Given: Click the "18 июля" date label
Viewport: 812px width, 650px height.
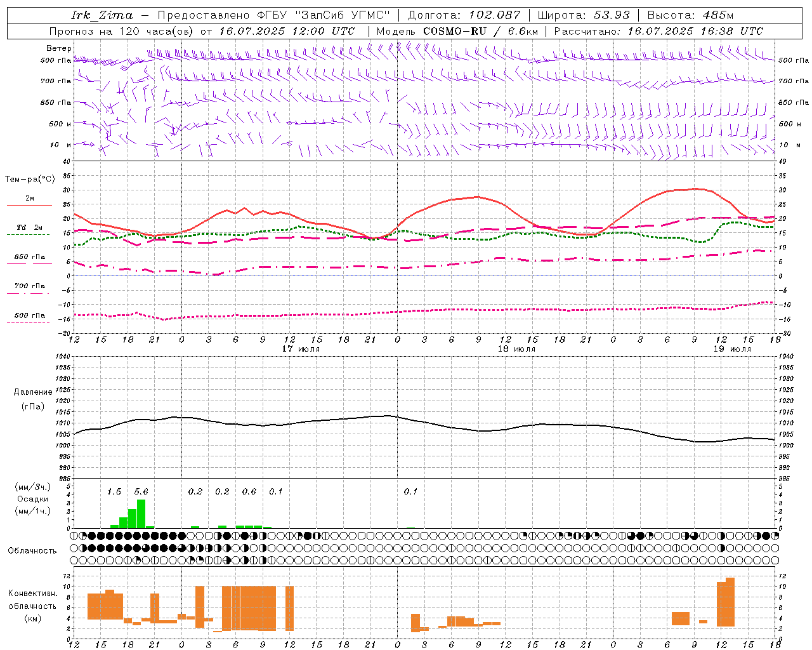Looking at the screenshot, I should pyautogui.click(x=516, y=349).
